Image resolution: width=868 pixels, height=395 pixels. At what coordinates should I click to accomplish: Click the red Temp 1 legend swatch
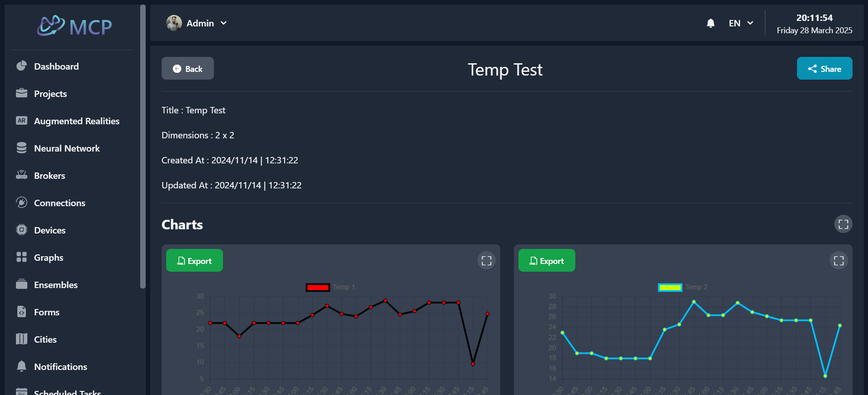click(318, 287)
